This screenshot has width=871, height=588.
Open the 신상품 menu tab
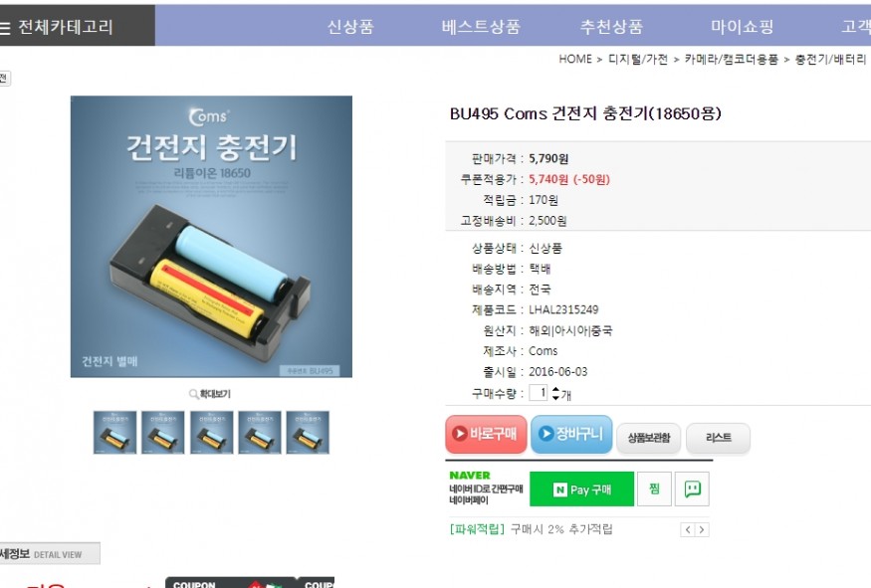[350, 27]
